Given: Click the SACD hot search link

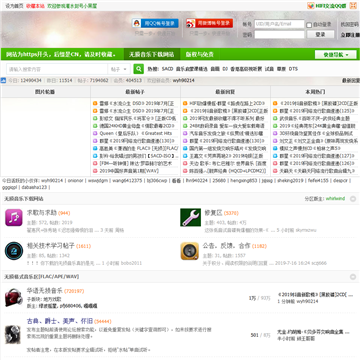Looking at the screenshot, I should (168, 69).
